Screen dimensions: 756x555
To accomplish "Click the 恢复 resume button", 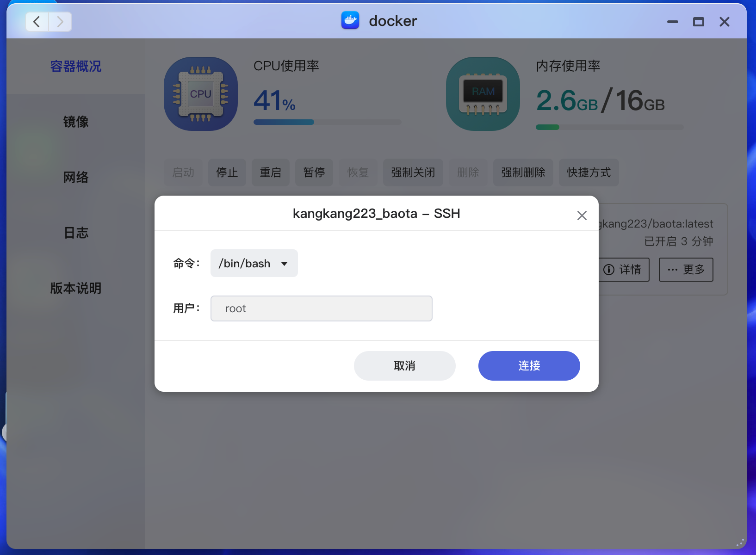I will click(358, 173).
